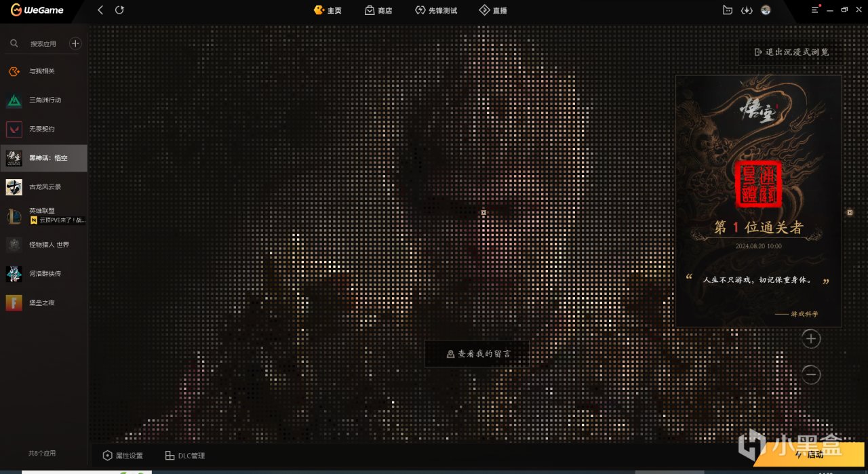
Task: Click the 三角洲行动 game icon
Action: [14, 100]
